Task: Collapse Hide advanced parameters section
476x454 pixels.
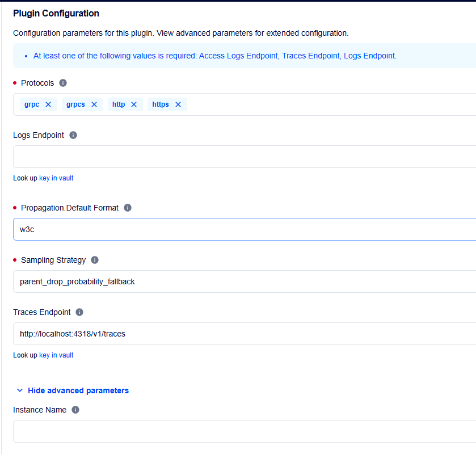Action: click(x=78, y=390)
